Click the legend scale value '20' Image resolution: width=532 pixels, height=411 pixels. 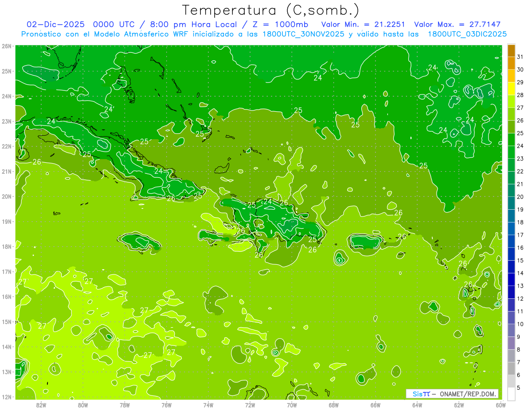coord(520,196)
